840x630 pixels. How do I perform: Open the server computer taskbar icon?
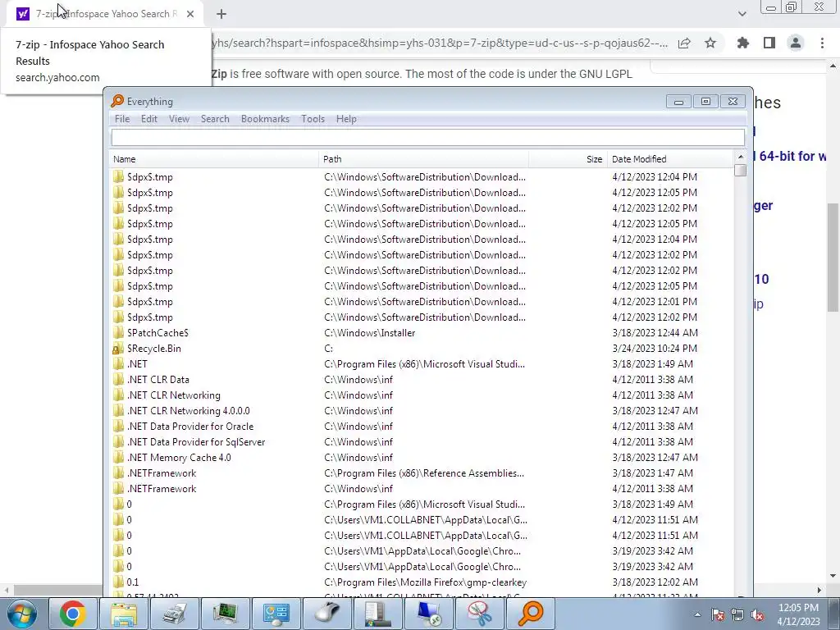[x=377, y=614]
